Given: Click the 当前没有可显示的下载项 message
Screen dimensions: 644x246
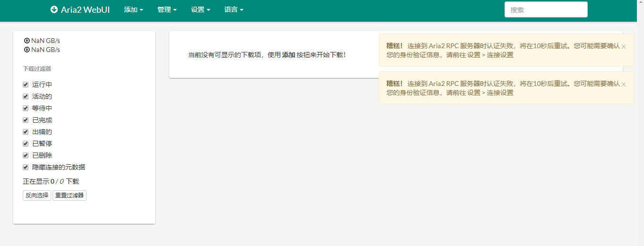Looking at the screenshot, I should coord(267,55).
